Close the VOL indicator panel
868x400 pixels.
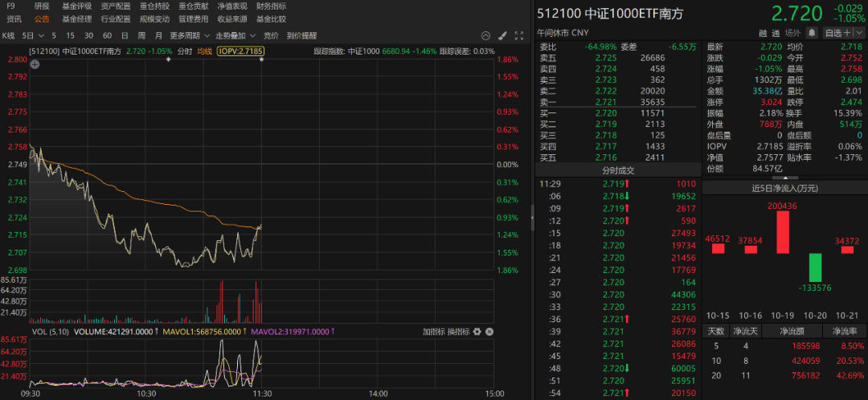coord(489,332)
